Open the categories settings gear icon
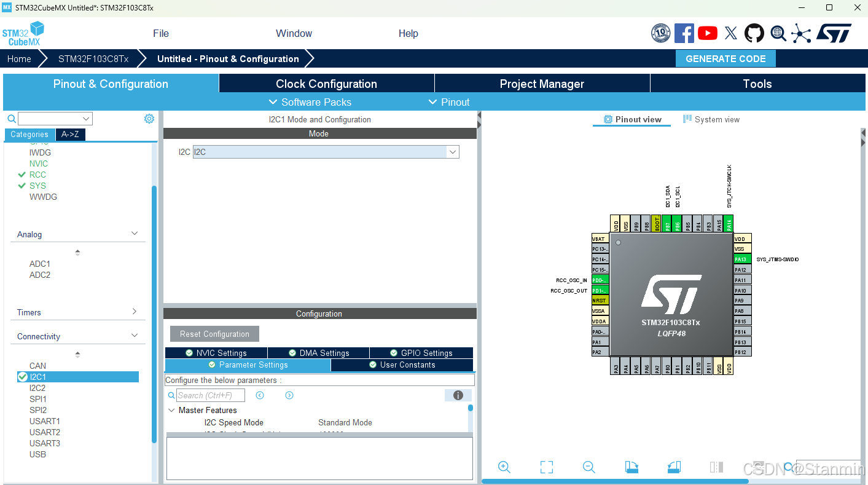The width and height of the screenshot is (868, 485). (x=149, y=119)
